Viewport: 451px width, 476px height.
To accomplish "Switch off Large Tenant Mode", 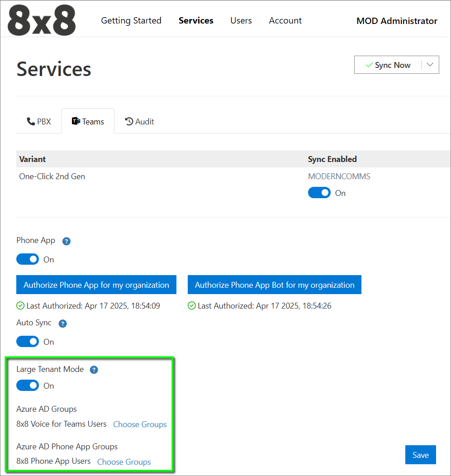I will pos(28,386).
